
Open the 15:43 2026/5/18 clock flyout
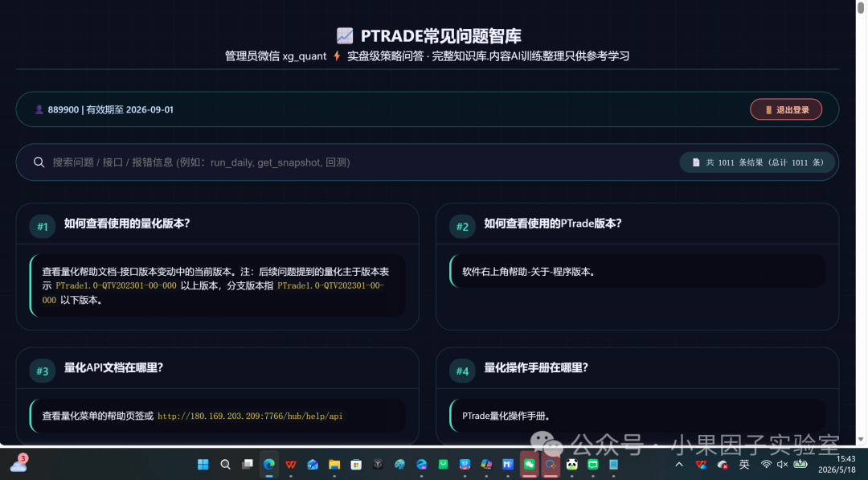[x=837, y=465]
